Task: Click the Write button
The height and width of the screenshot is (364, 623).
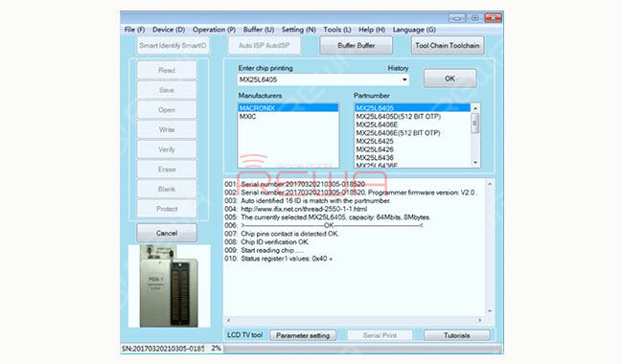Action: (x=167, y=130)
